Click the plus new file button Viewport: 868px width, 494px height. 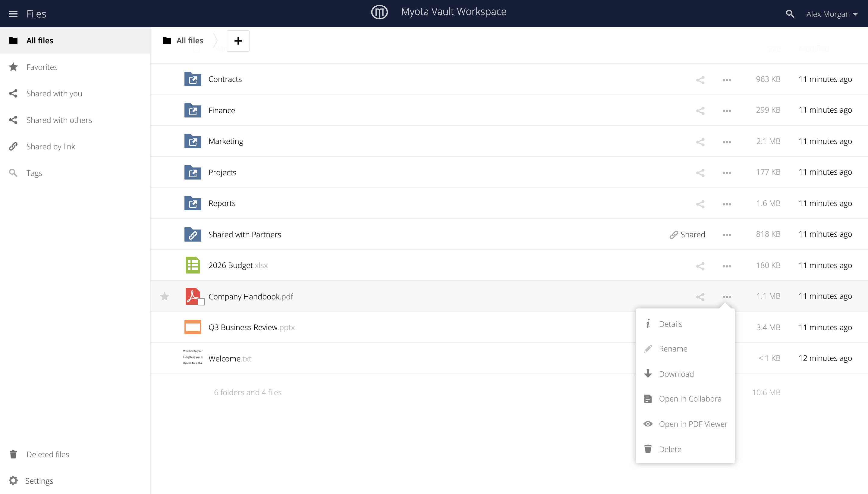point(238,41)
